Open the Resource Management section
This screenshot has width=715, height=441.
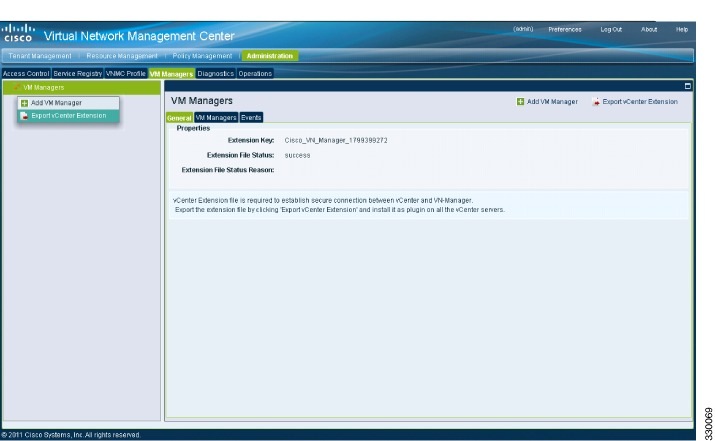coord(122,56)
